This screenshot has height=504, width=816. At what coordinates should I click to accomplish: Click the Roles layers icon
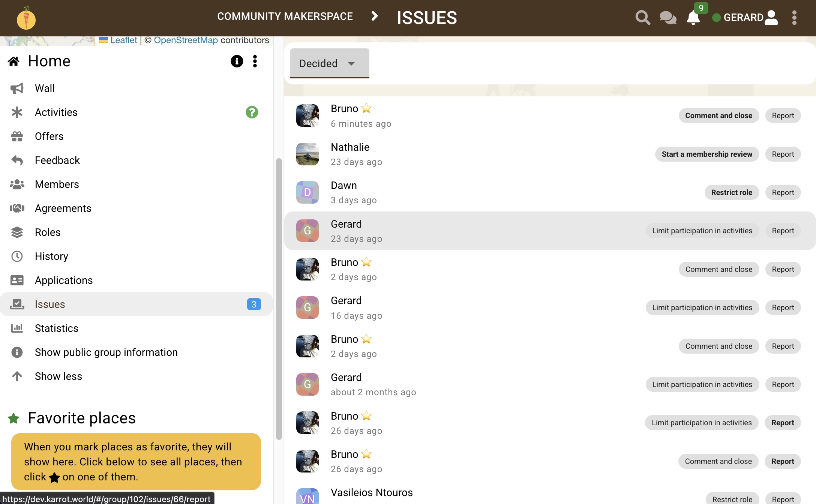pos(17,232)
